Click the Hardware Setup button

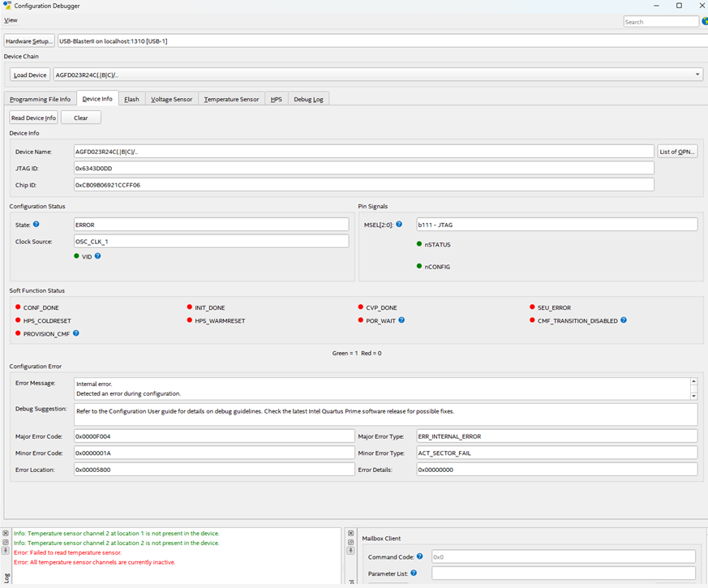(29, 41)
